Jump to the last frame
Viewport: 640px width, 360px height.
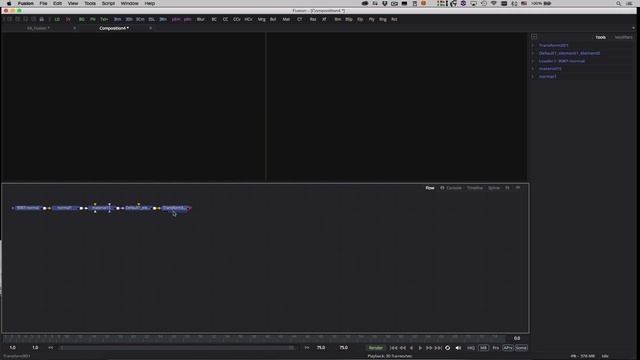pos(438,348)
